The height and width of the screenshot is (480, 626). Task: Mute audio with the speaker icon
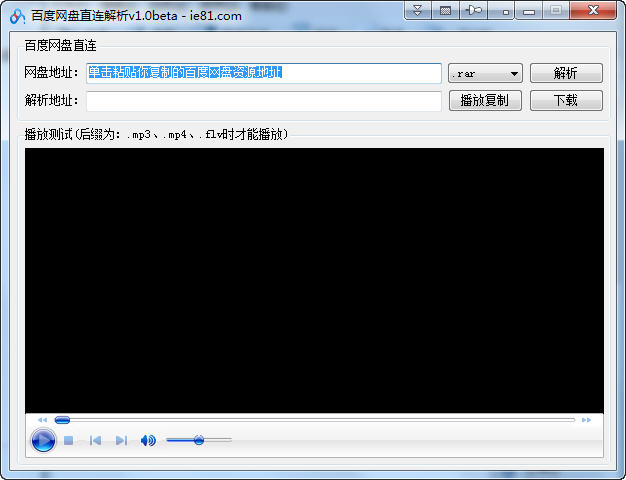tap(148, 440)
